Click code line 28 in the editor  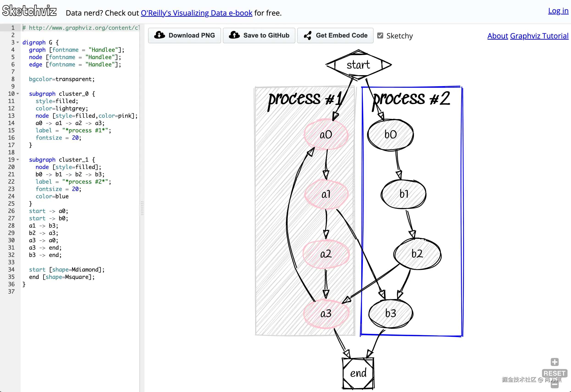point(44,226)
